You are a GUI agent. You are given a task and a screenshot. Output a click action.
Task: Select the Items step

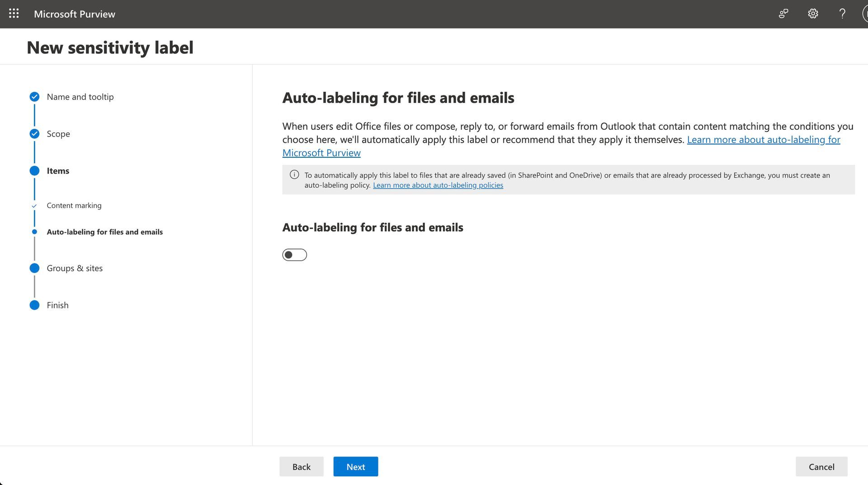(58, 171)
